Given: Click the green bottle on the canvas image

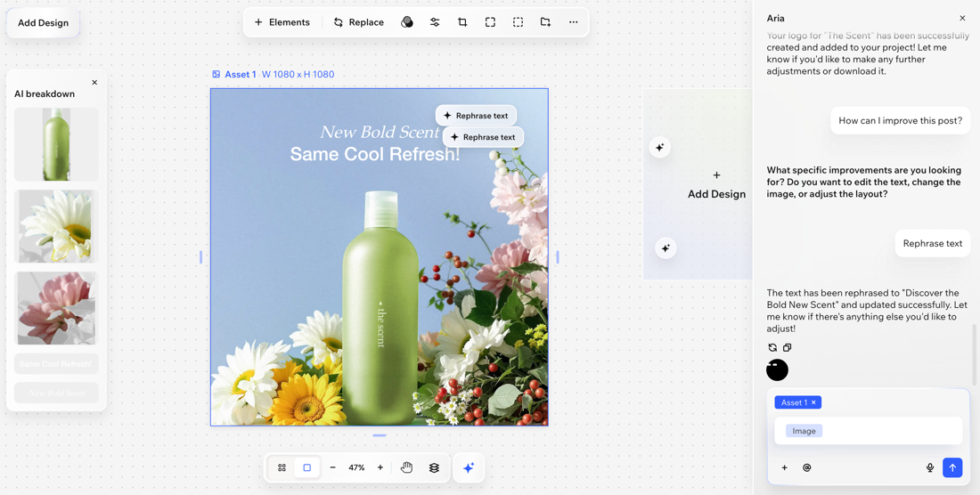Looking at the screenshot, I should tap(380, 310).
